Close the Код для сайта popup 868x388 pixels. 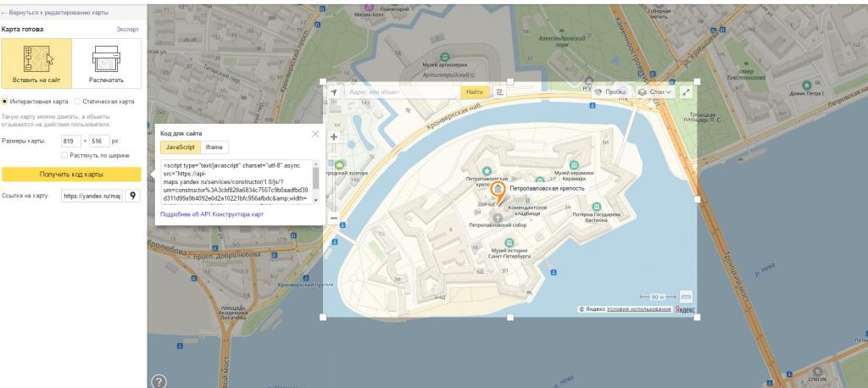coord(315,134)
